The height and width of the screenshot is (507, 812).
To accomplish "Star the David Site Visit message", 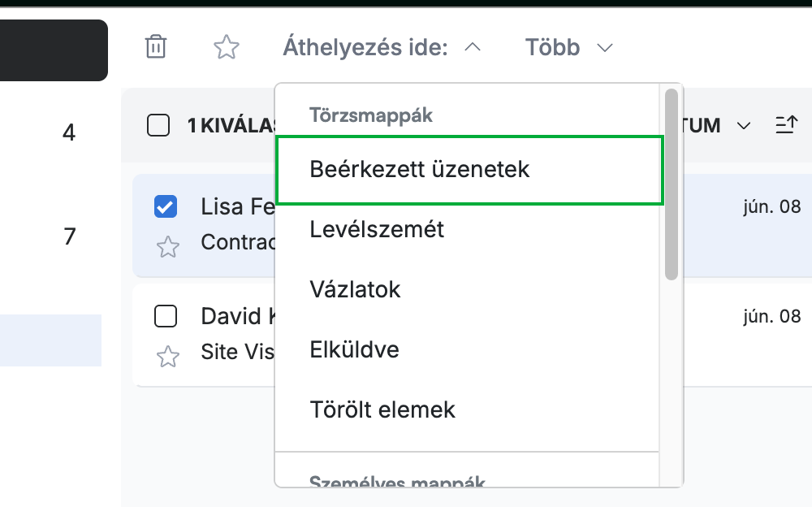I will click(168, 357).
